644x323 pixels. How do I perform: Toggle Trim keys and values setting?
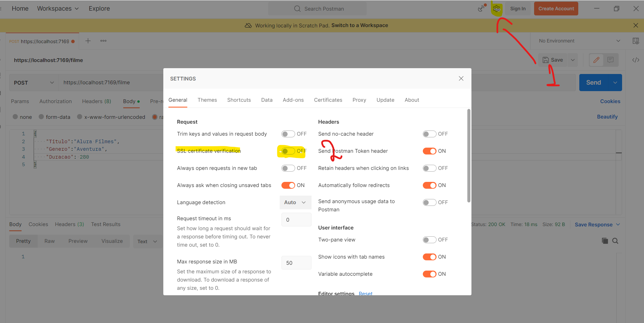click(288, 134)
